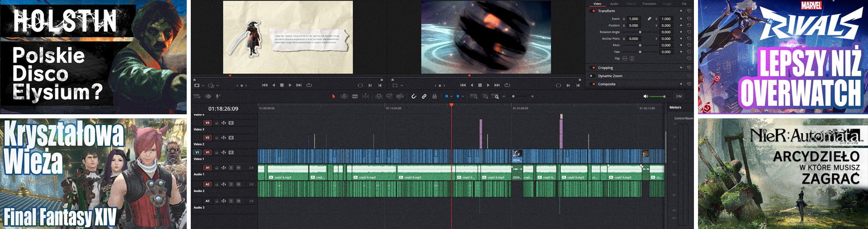The image size is (868, 229).
Task: Toggle the Zoom link chain icon
Action: tap(650, 19)
